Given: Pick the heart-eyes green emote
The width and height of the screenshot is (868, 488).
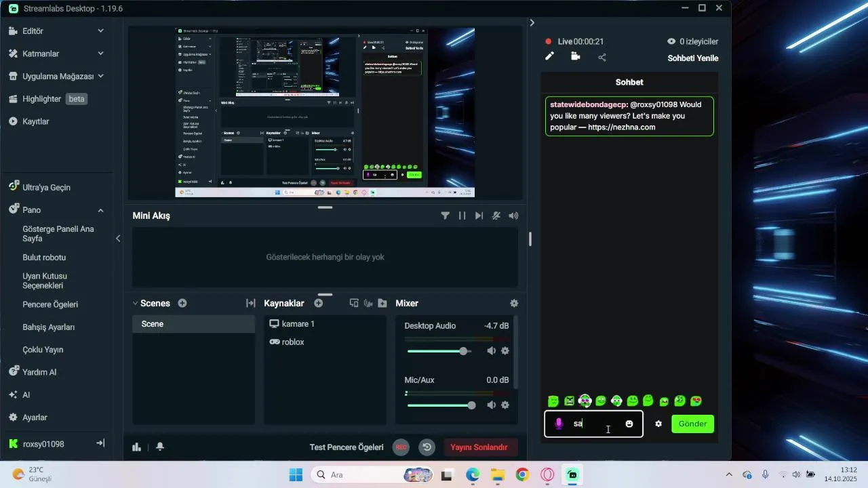Looking at the screenshot, I should [x=696, y=401].
